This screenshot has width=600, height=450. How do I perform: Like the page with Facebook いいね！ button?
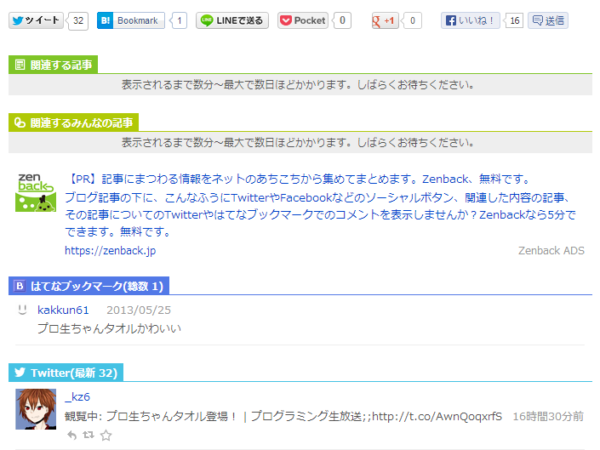tap(470, 21)
